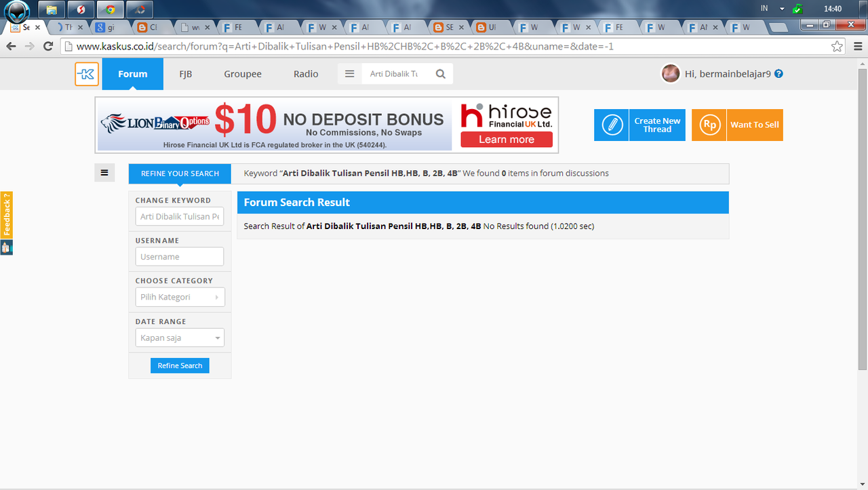This screenshot has height=490, width=868.
Task: Switch to the Google 'gi' browser tab
Action: pyautogui.click(x=110, y=28)
